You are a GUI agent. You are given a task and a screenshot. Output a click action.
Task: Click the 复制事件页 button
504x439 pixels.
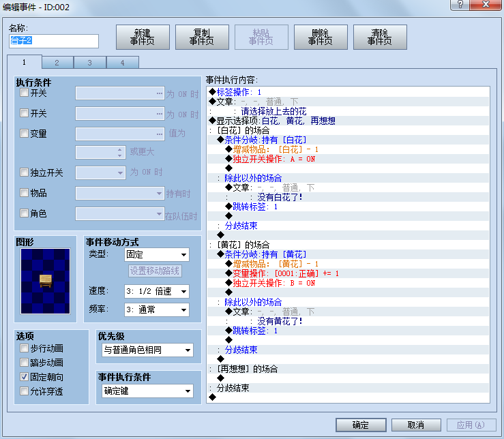point(202,37)
